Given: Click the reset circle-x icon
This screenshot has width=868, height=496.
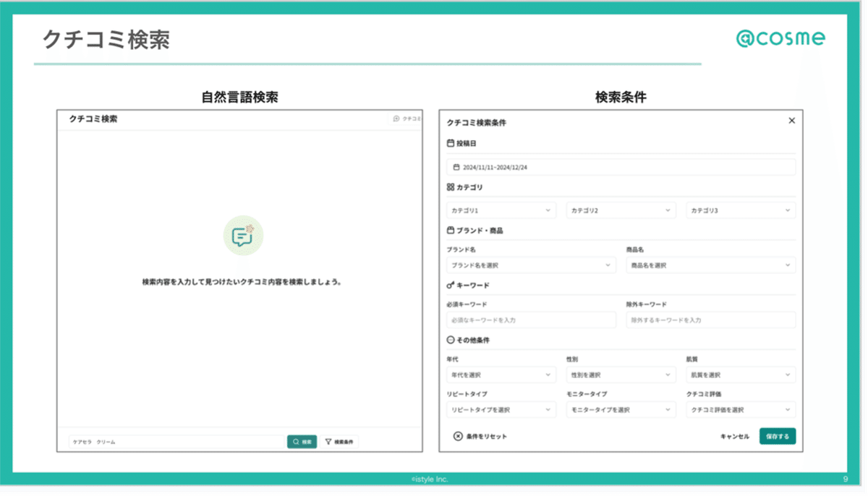Looking at the screenshot, I should tap(458, 437).
